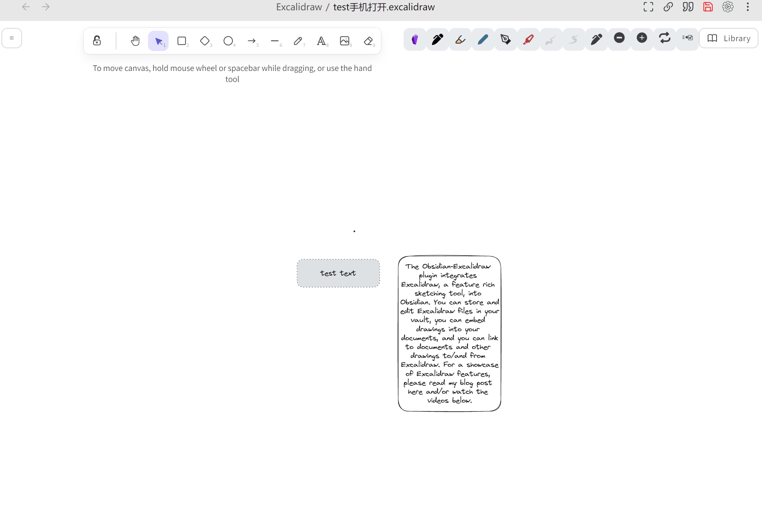The height and width of the screenshot is (532, 762).
Task: Open the Library panel
Action: 729,38
